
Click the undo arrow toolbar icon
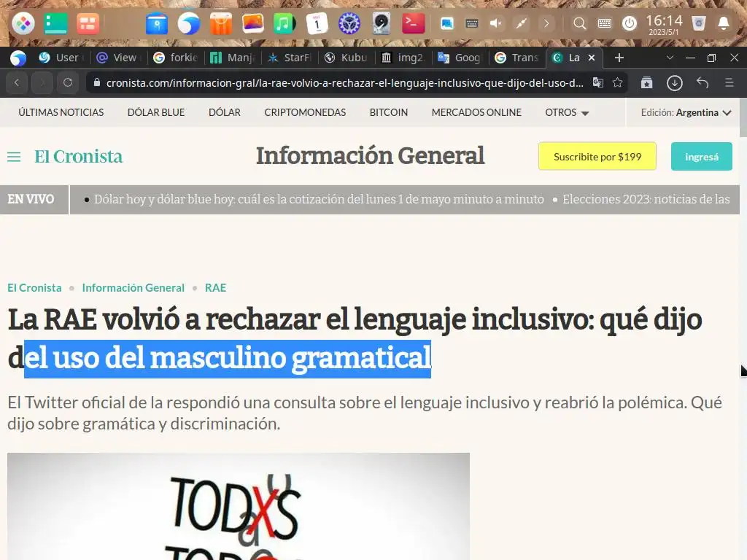click(703, 82)
